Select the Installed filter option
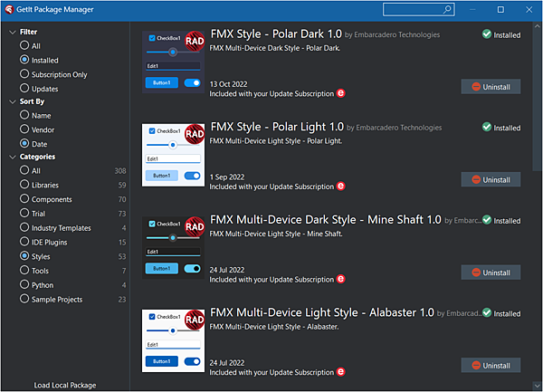 (x=24, y=60)
